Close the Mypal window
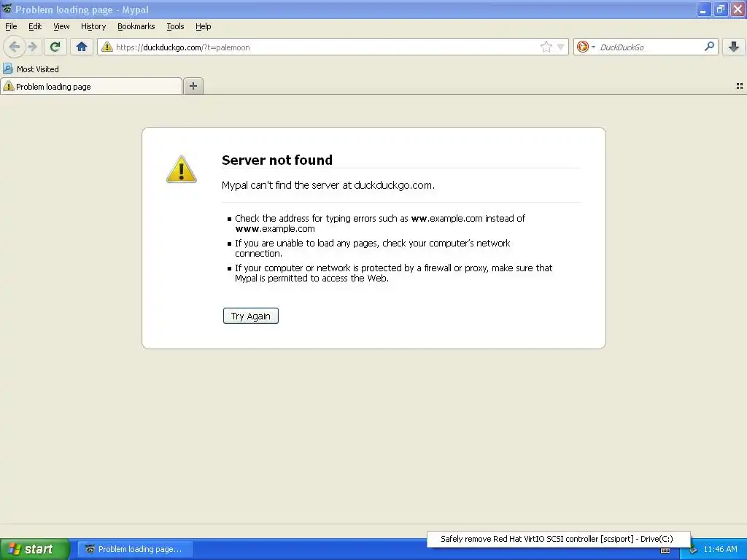Viewport: 747px width, 560px height. click(738, 9)
